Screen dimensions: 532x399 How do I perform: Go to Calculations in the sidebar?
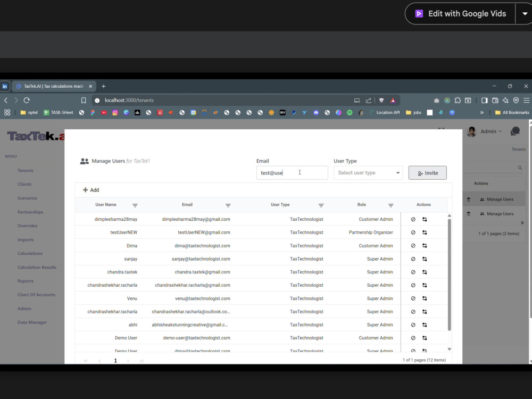(x=30, y=253)
